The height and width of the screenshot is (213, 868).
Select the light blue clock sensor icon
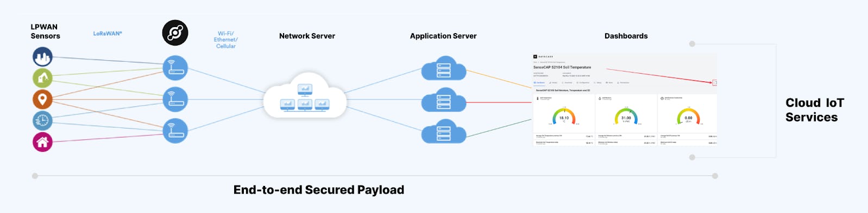tap(42, 120)
